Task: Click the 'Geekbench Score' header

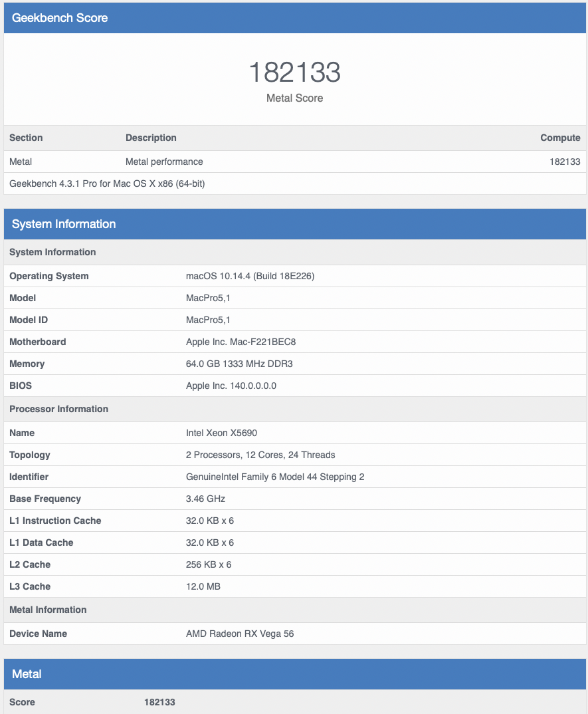Action: coord(60,18)
